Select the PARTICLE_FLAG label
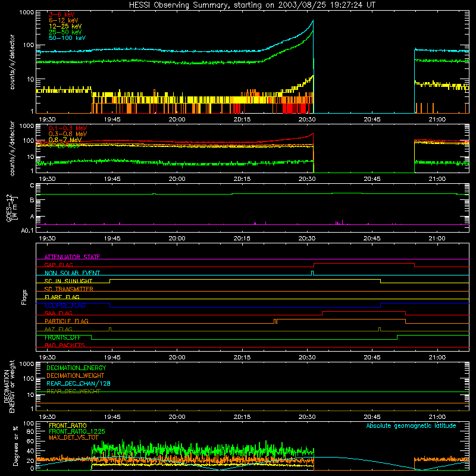This screenshot has height=476, width=476. (x=67, y=321)
